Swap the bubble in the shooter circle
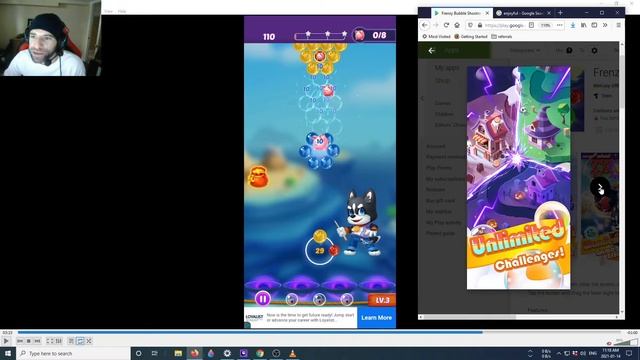The image size is (640, 360). 320,250
